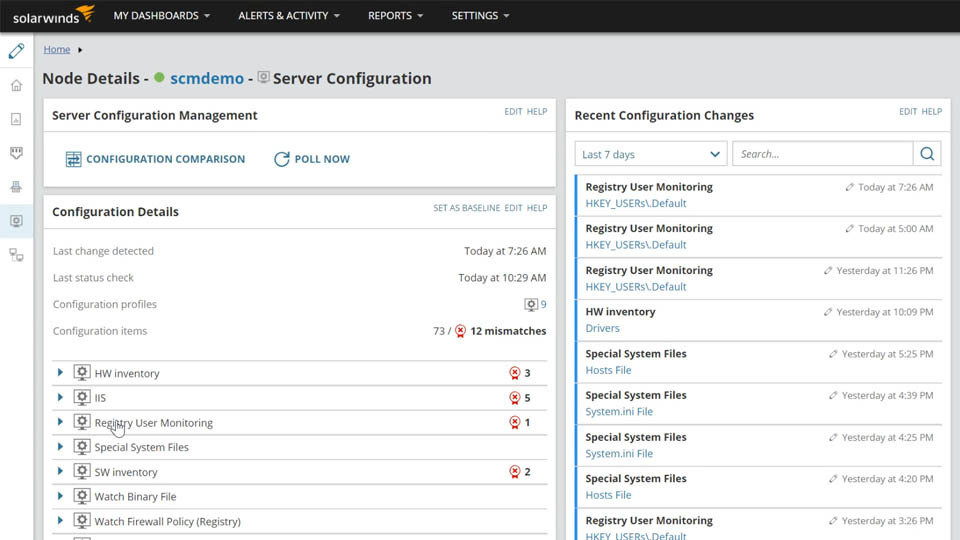Viewport: 960px width, 540px height.
Task: Click the Configuration Comparison label
Action: 165,159
